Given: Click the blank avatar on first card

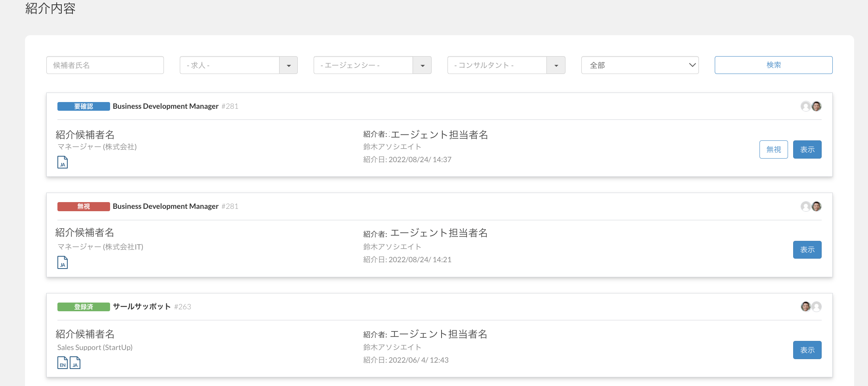Looking at the screenshot, I should [x=805, y=106].
